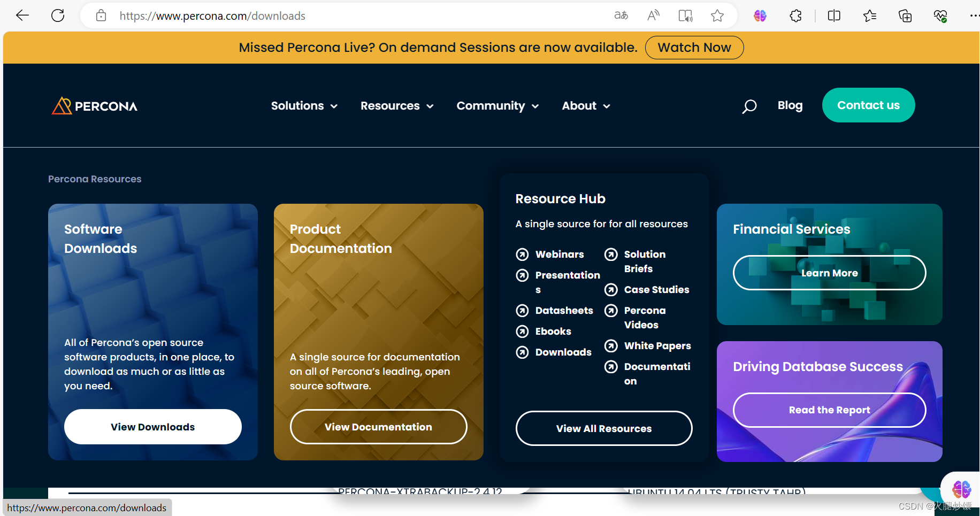Screen dimensions: 980x516
Task: Click the arrow icon beside Webinars
Action: (522, 255)
